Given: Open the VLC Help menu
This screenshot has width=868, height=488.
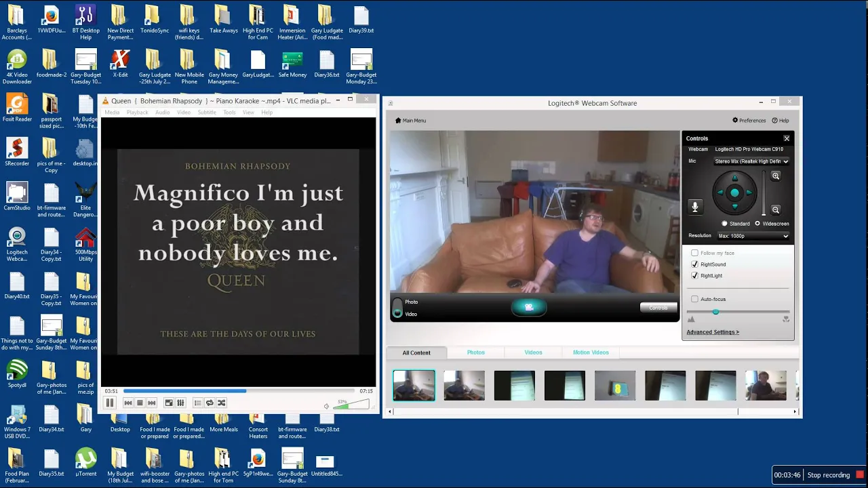Looking at the screenshot, I should (x=267, y=113).
